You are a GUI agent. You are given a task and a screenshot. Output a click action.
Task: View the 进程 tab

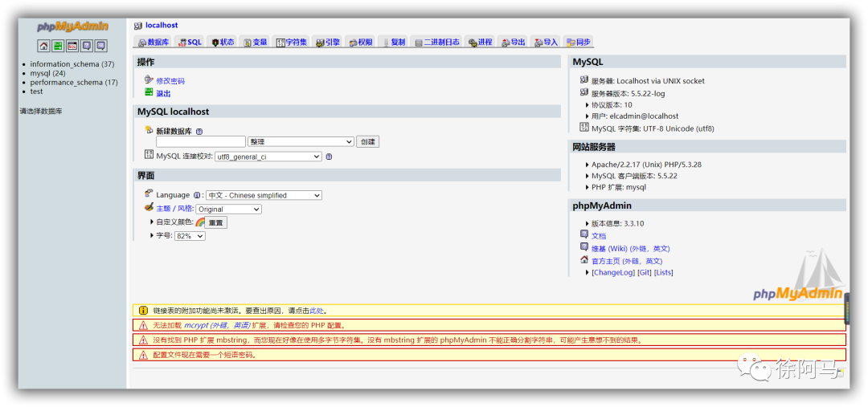tap(480, 42)
